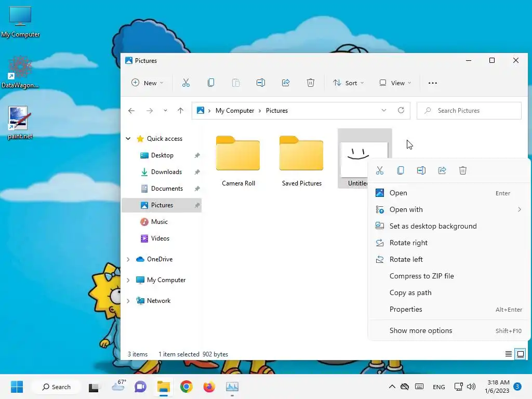Choose Copy as path
Image resolution: width=532 pixels, height=399 pixels.
[x=449, y=292]
